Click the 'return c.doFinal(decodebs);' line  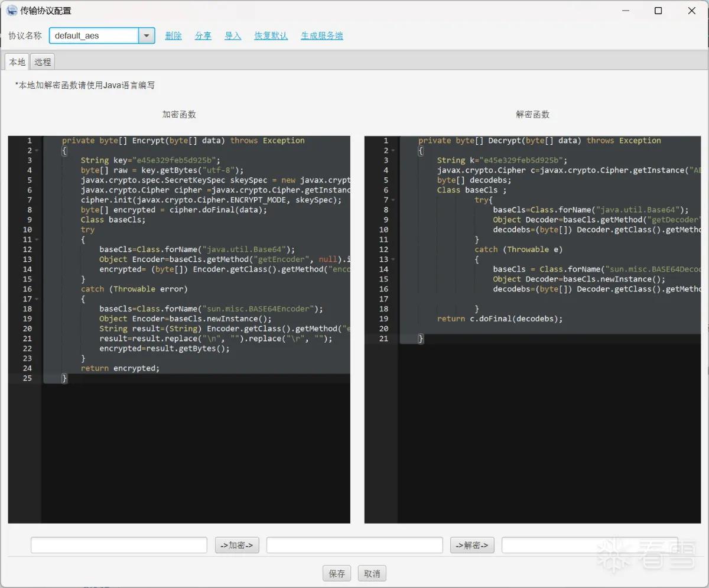pyautogui.click(x=500, y=319)
